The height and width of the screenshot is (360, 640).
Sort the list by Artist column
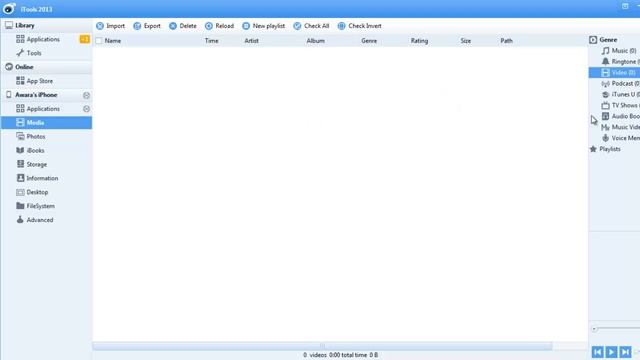[x=251, y=41]
